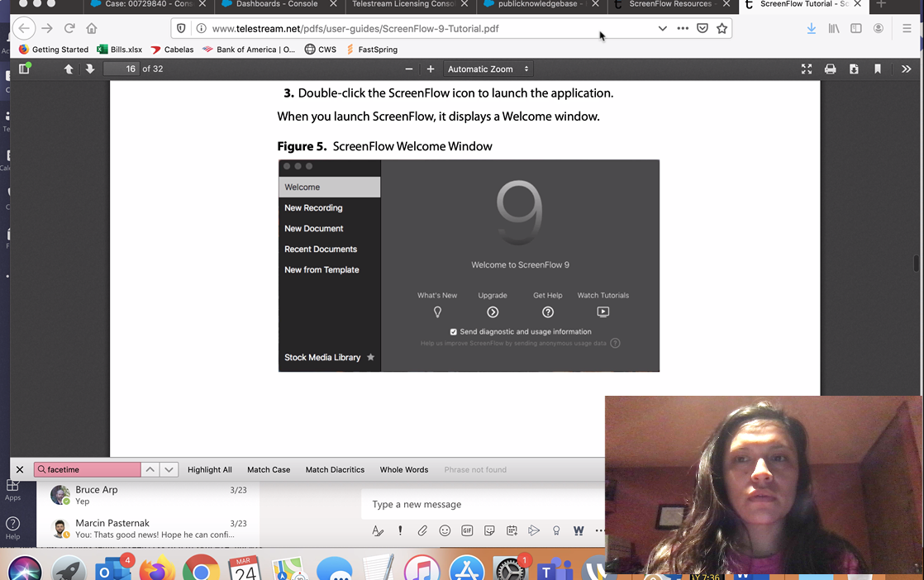The image size is (924, 580).
Task: Open page actions three-dot menu
Action: [683, 28]
